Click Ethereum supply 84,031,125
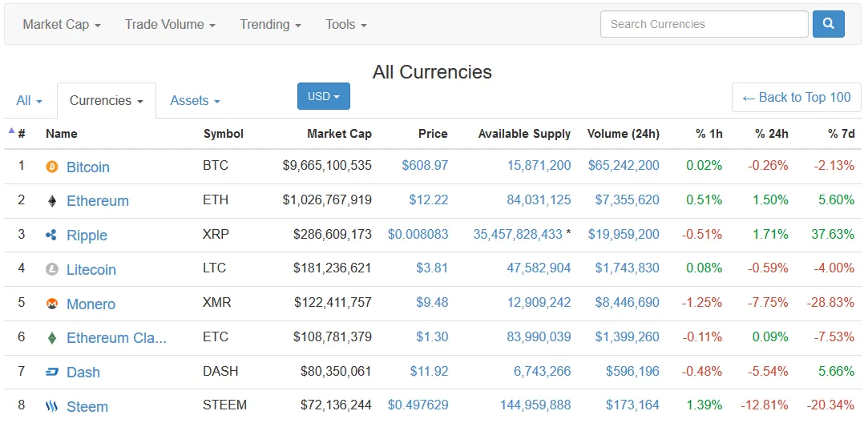868x423 pixels. pyautogui.click(x=539, y=199)
